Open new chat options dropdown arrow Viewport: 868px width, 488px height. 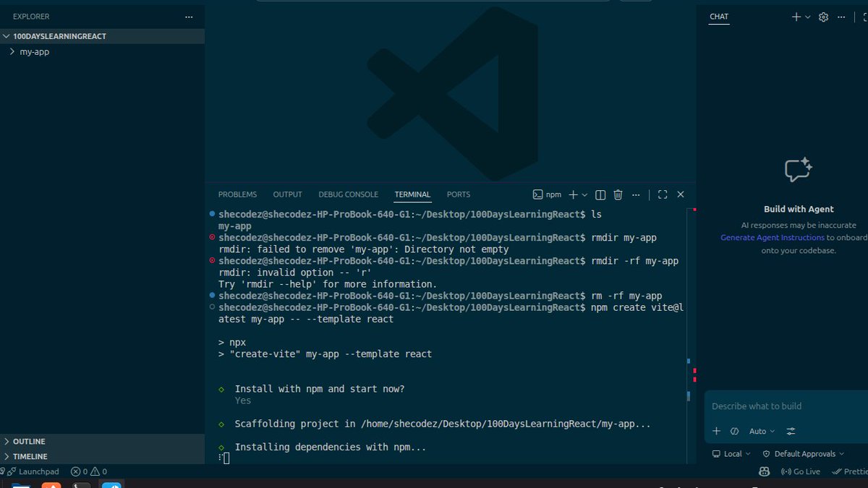[807, 17]
